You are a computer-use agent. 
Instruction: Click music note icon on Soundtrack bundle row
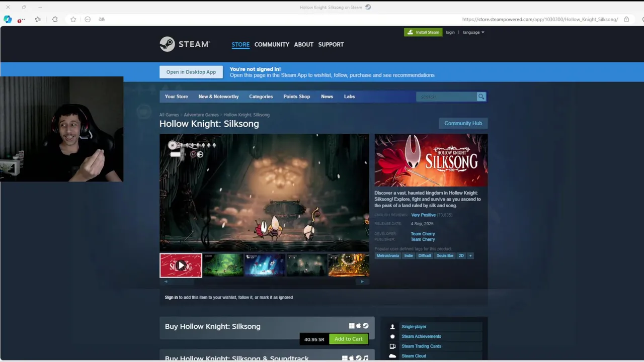pyautogui.click(x=366, y=358)
